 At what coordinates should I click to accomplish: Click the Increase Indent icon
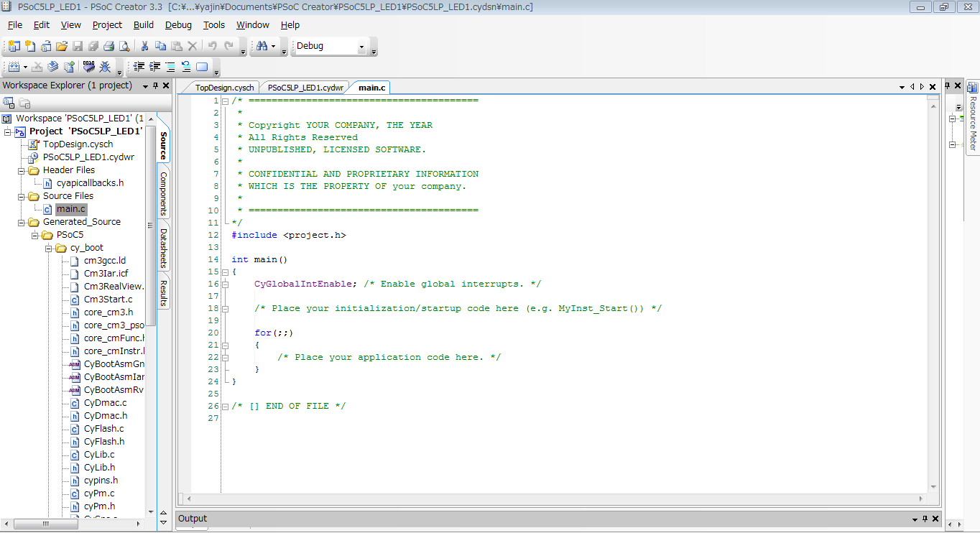point(154,67)
